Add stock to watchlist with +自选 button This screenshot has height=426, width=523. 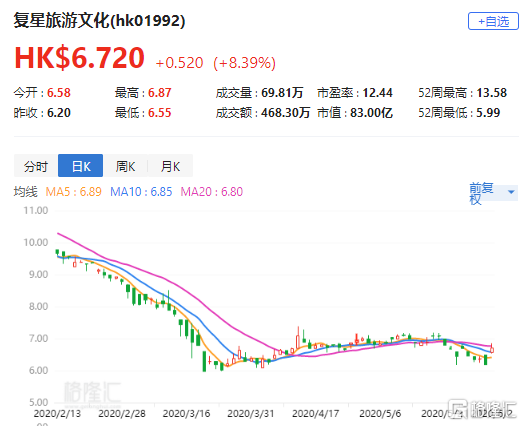pyautogui.click(x=493, y=21)
